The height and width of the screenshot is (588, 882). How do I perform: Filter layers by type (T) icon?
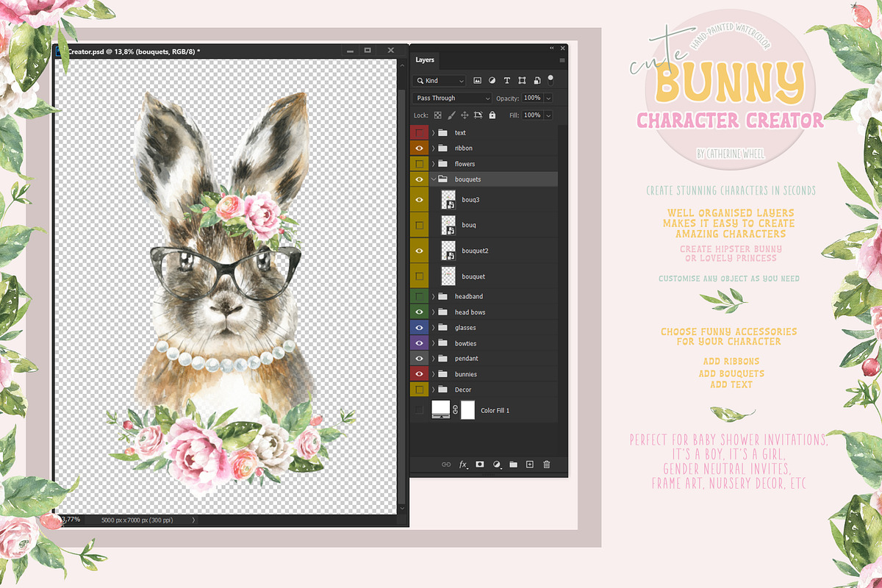click(507, 80)
